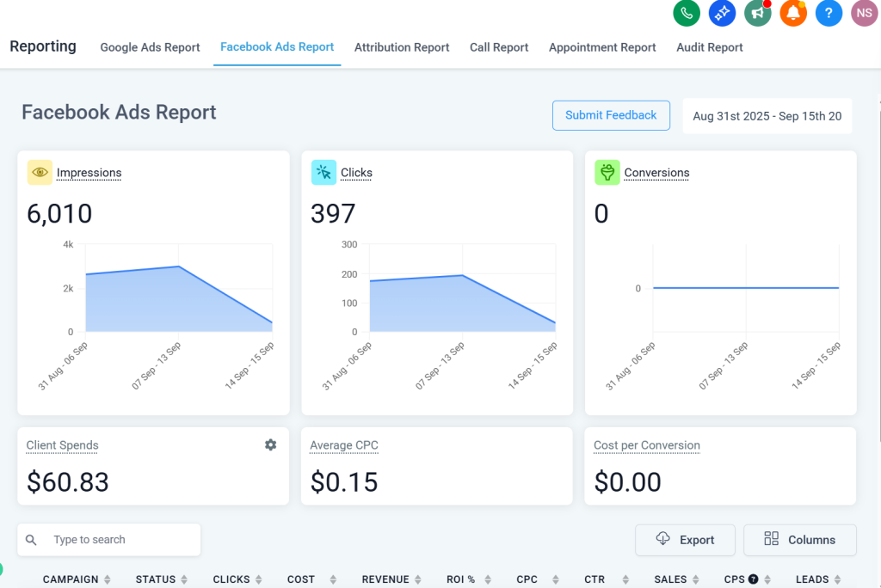This screenshot has width=881, height=588.
Task: Open the orange notifications bell
Action: [792, 13]
